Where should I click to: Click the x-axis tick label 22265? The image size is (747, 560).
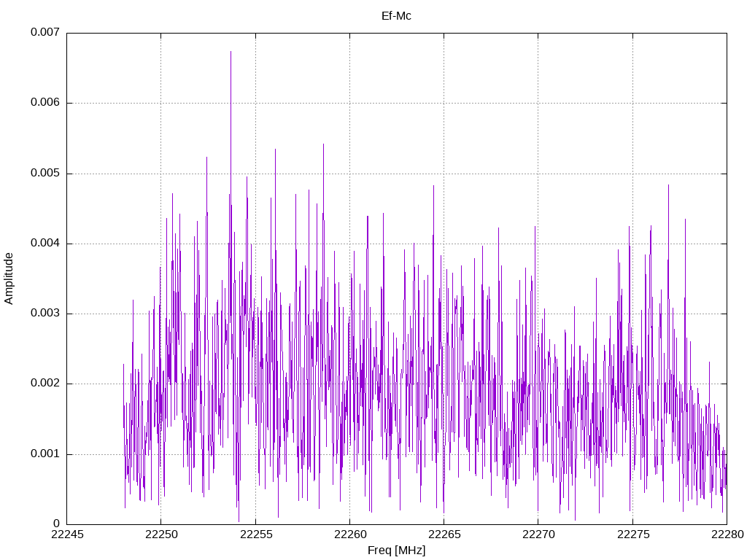(444, 534)
